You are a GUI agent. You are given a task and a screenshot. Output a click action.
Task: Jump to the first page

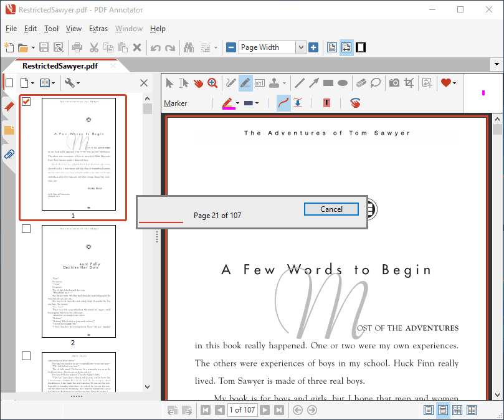point(206,410)
